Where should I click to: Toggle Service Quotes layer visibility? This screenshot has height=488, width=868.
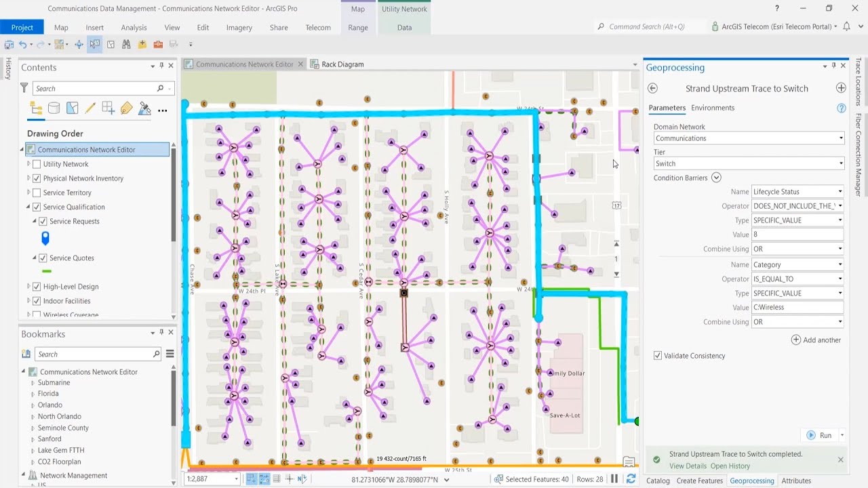(x=43, y=258)
